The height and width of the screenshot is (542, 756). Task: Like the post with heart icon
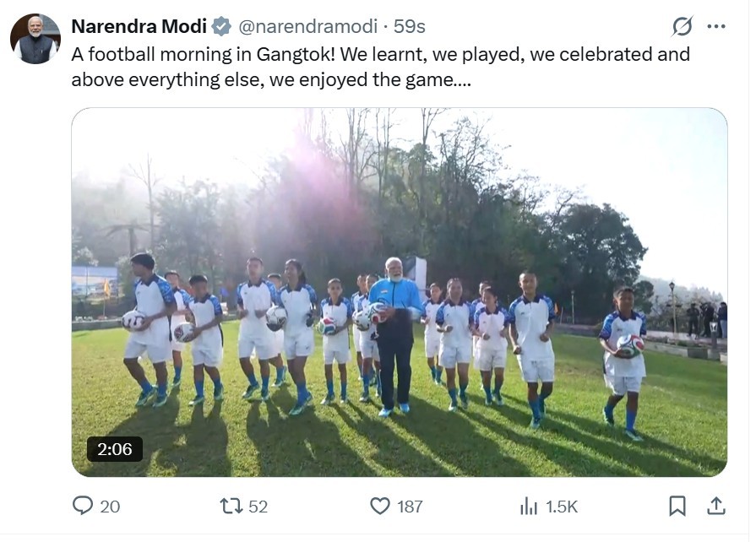[380, 506]
